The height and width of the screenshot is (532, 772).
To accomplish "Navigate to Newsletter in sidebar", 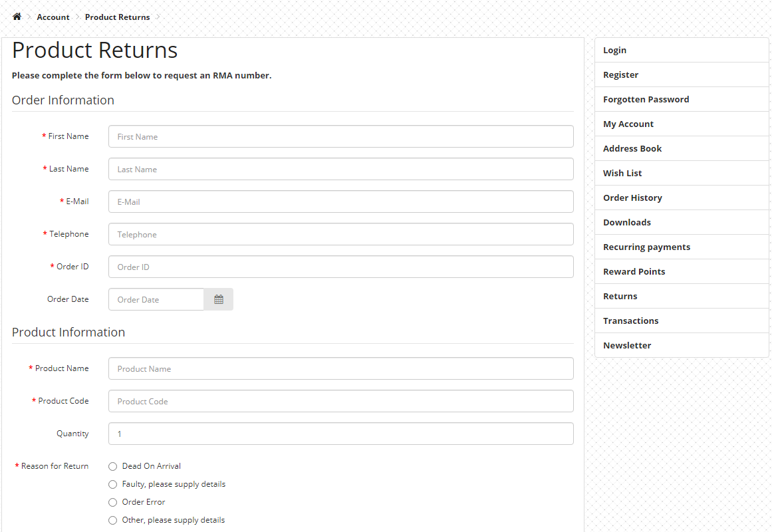I will click(x=627, y=345).
